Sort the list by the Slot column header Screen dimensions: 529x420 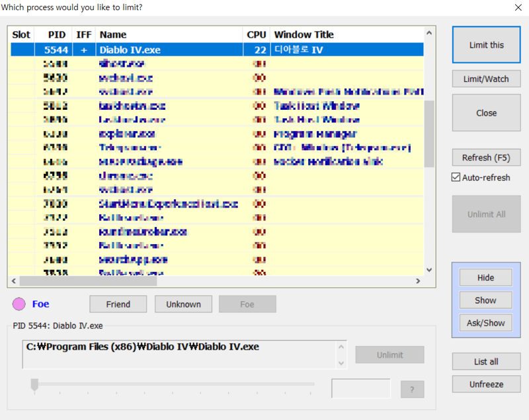click(x=21, y=35)
